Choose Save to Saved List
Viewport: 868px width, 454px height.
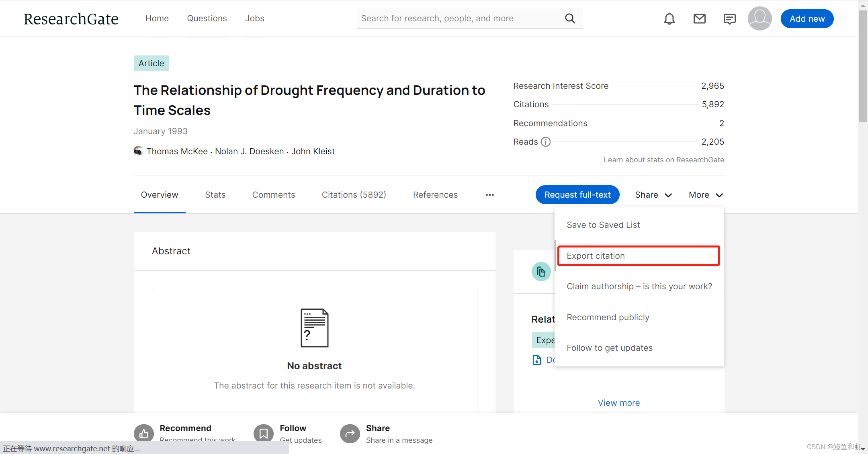(603, 225)
